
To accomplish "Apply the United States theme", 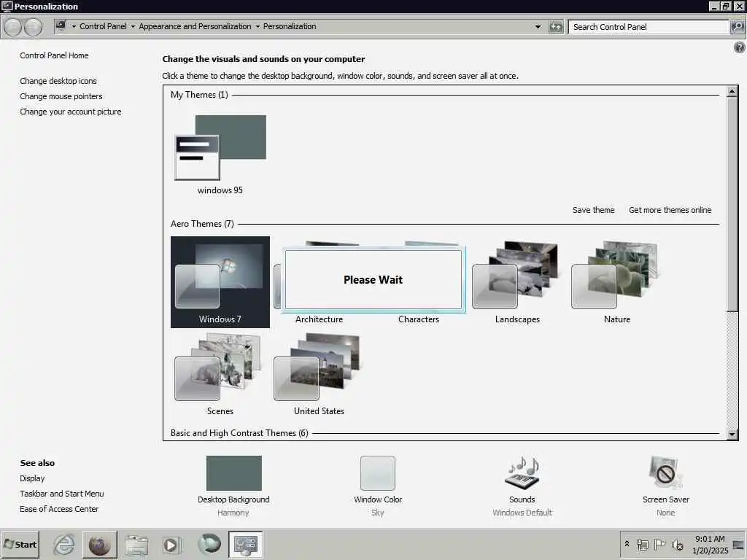I will pyautogui.click(x=319, y=374).
